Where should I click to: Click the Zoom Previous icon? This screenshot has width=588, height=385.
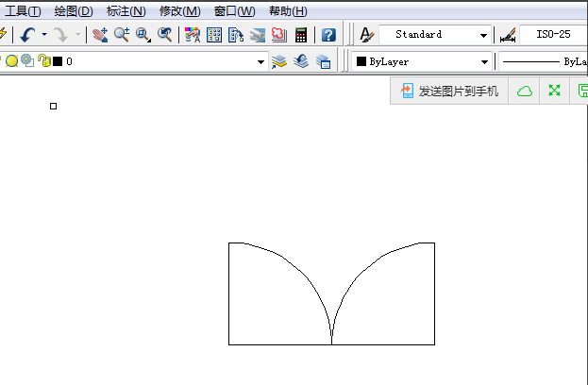tap(164, 35)
